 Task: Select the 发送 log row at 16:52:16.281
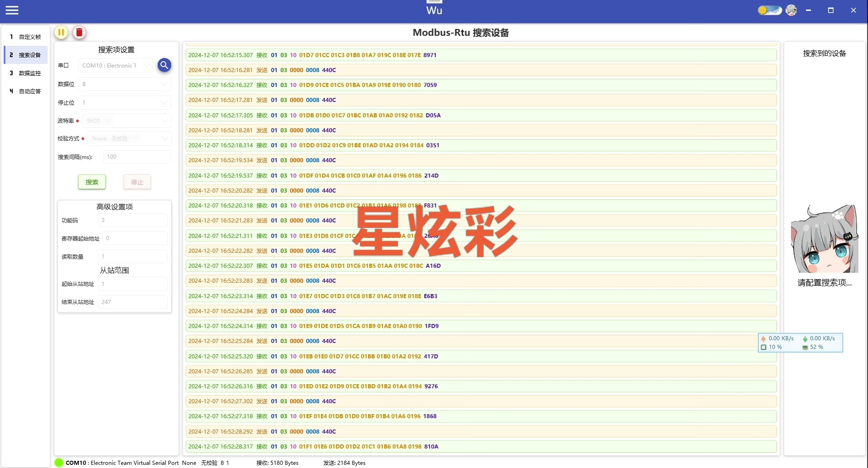pos(481,70)
